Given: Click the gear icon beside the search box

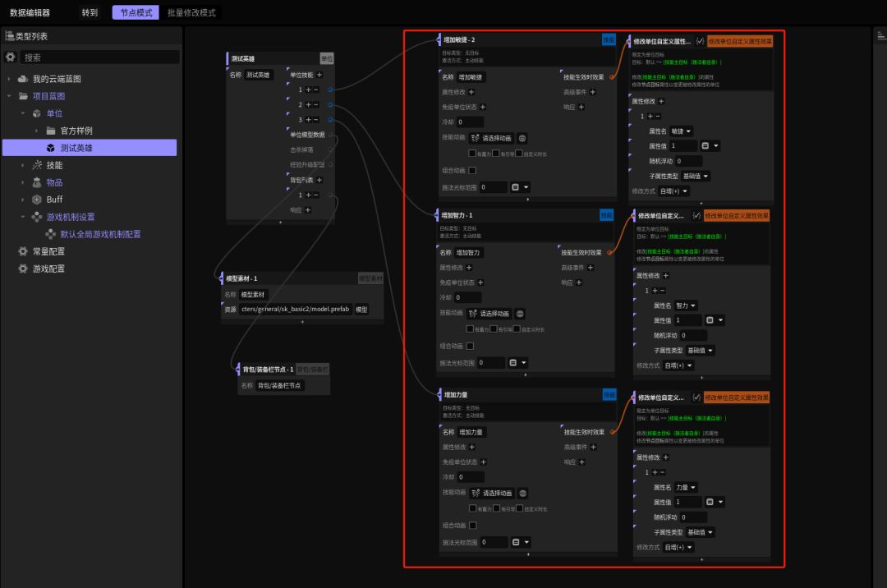Looking at the screenshot, I should pos(11,57).
